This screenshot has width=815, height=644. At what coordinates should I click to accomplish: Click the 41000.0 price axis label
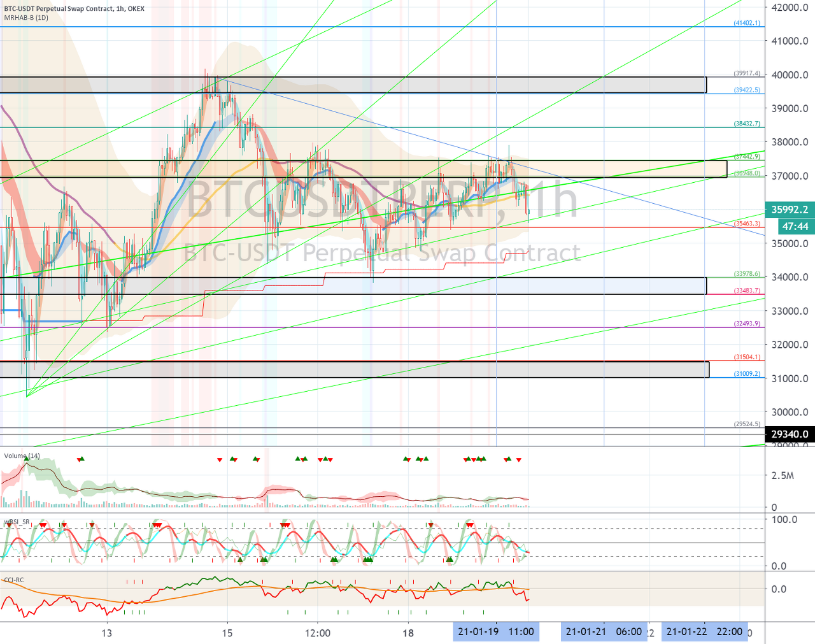(x=790, y=41)
